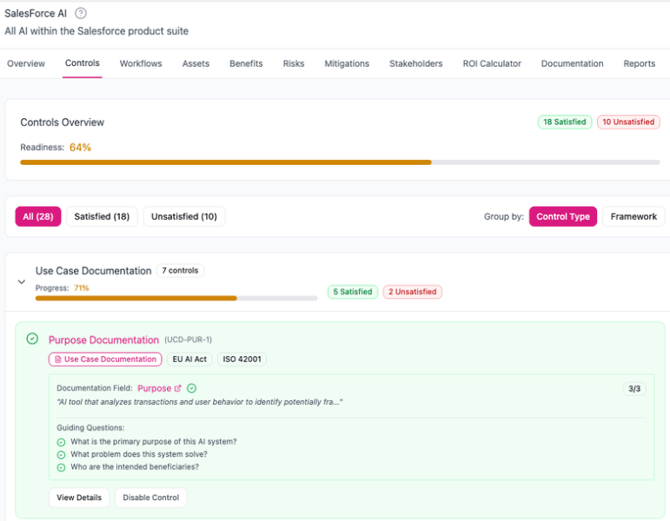Click the 10 Unsatisfied badge in Controls Overview
Image resolution: width=670 pixels, height=521 pixels.
point(629,122)
